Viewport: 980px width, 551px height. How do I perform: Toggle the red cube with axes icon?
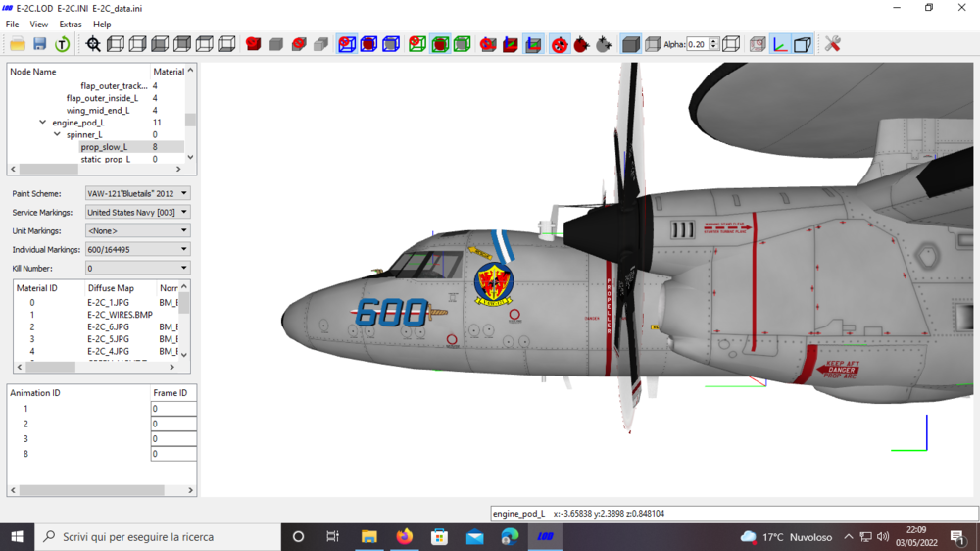(511, 44)
